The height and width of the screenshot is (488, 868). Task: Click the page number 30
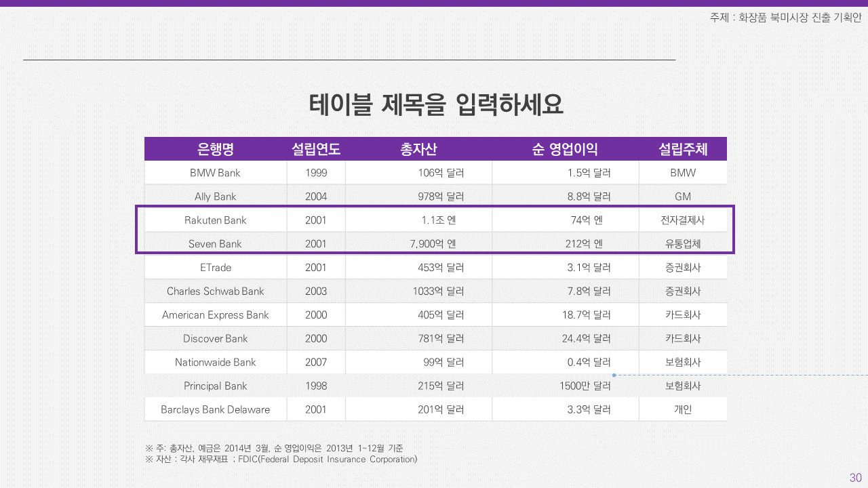tap(855, 478)
